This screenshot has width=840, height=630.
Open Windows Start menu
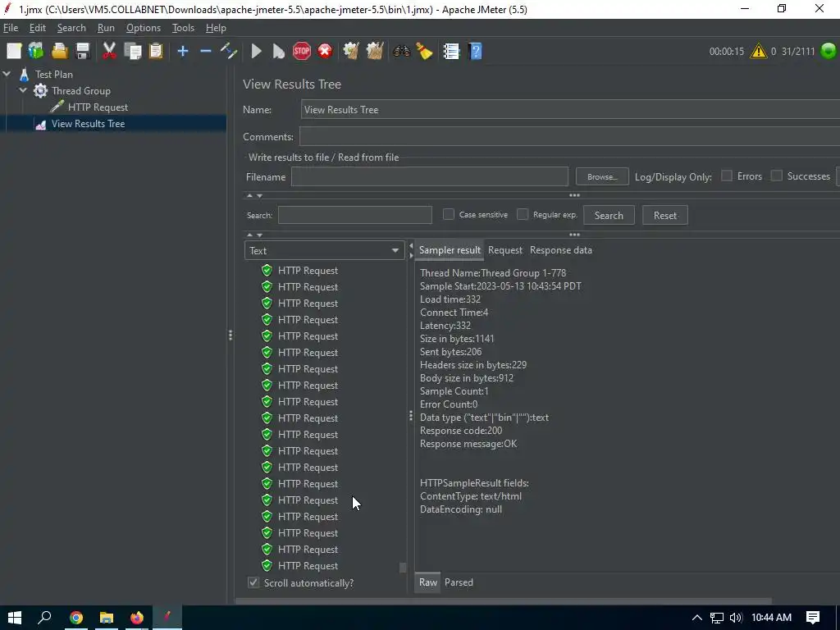[x=15, y=618]
